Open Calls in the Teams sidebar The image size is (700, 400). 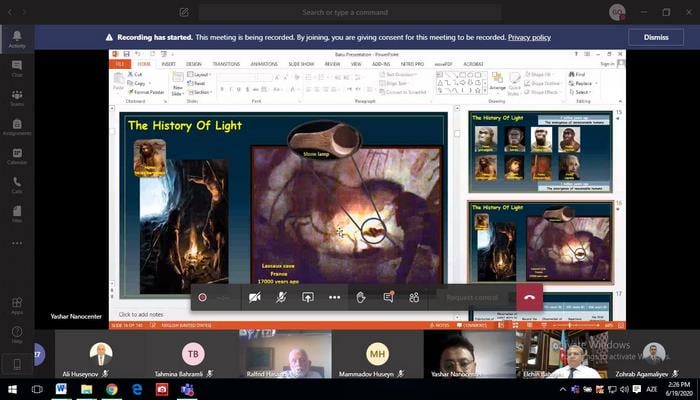pyautogui.click(x=17, y=184)
